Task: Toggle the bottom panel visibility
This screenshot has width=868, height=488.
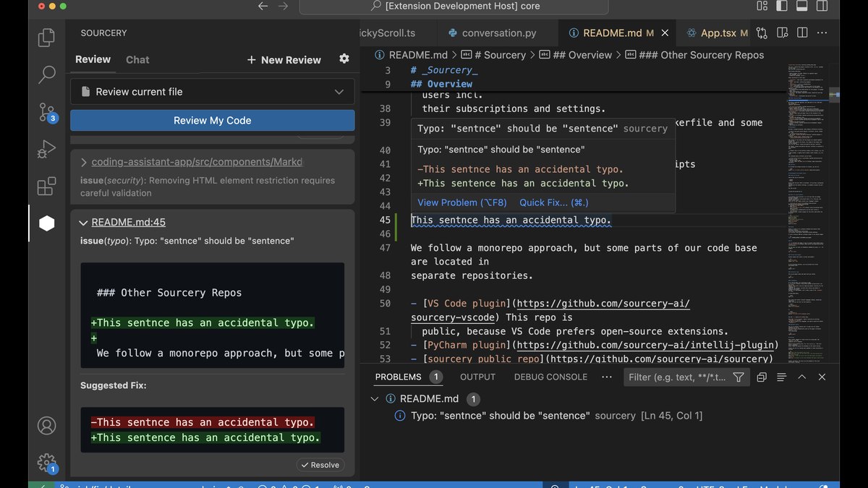Action: [x=801, y=6]
